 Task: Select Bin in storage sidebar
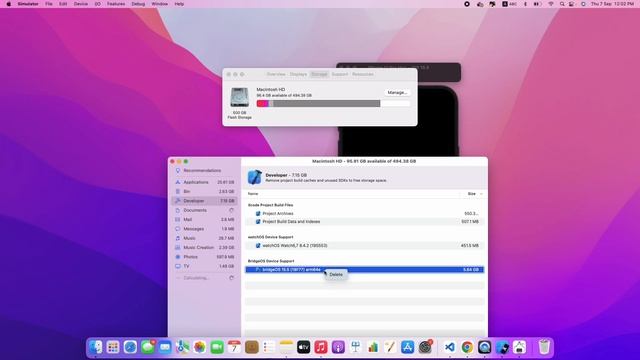(x=204, y=191)
